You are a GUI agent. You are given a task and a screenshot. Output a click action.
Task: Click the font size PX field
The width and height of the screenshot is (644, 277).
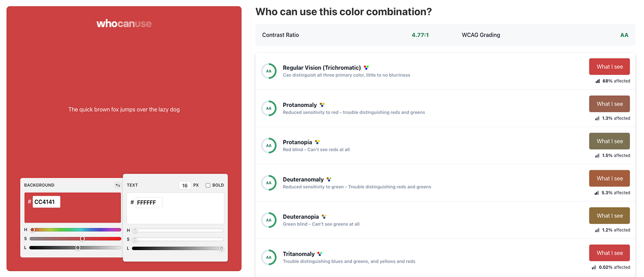[x=185, y=185]
